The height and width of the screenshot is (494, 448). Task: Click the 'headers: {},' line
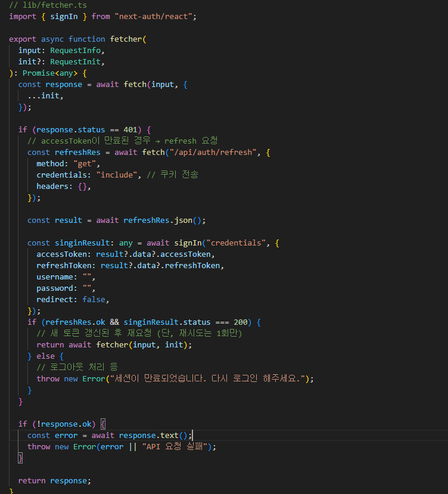64,187
